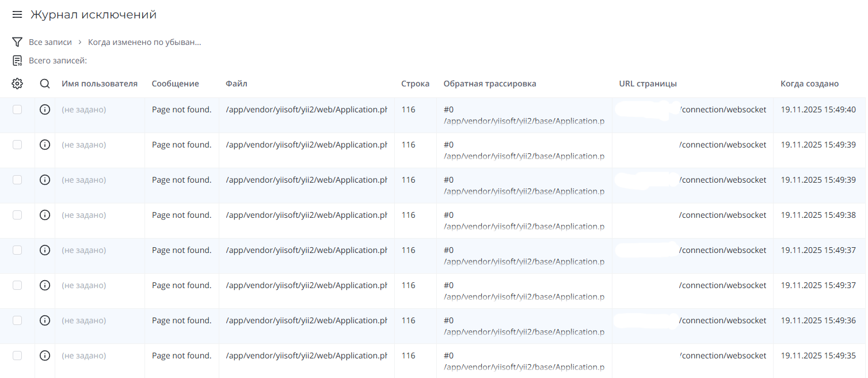Sort by 'Когда создано' column header
This screenshot has height=378, width=868.
click(x=809, y=84)
